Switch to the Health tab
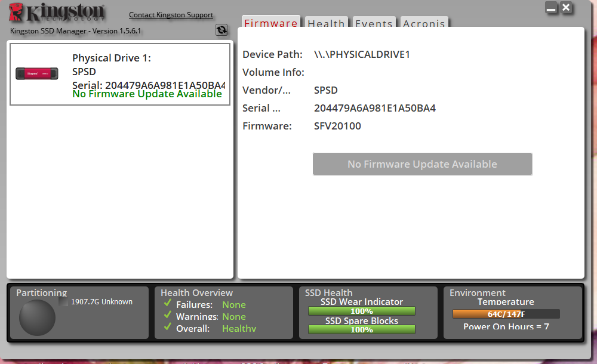Image resolution: width=597 pixels, height=364 pixels. (x=326, y=24)
